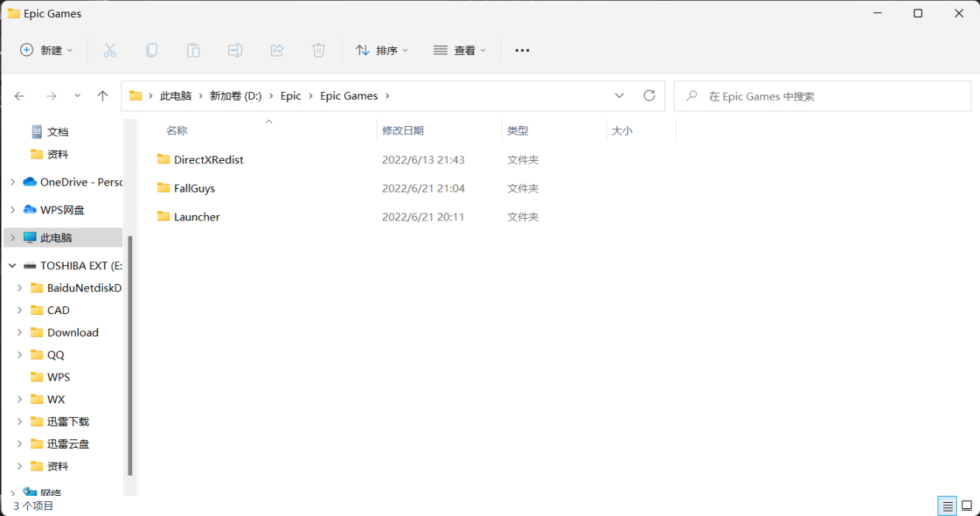The width and height of the screenshot is (980, 516).
Task: Switch to large thumbnails view icon
Action: (967, 507)
